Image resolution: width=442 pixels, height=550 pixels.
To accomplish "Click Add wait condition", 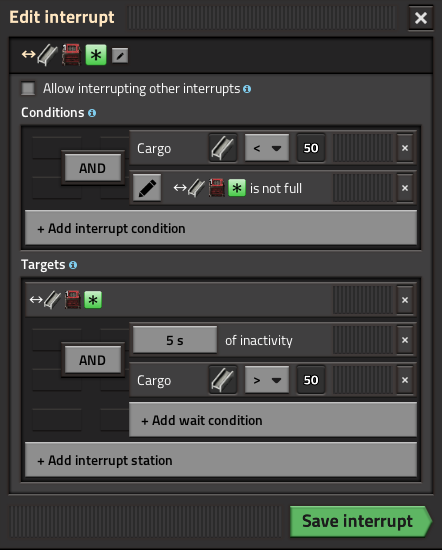I will (273, 420).
